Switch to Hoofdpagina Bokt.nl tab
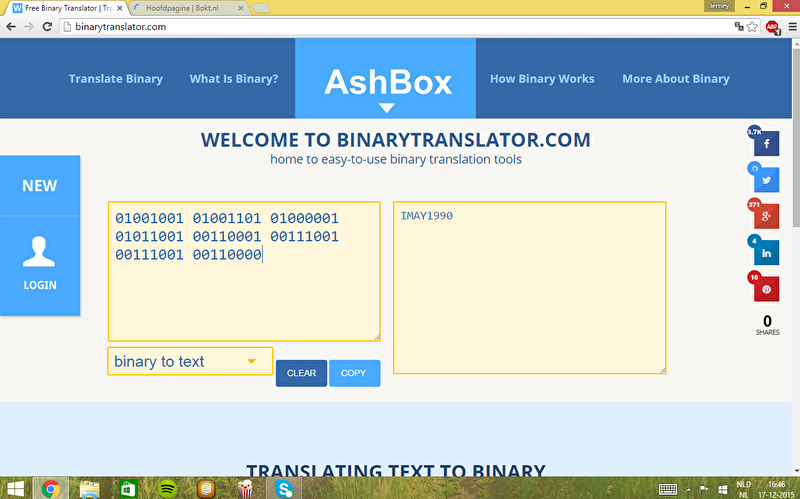800x499 pixels. 184,8
